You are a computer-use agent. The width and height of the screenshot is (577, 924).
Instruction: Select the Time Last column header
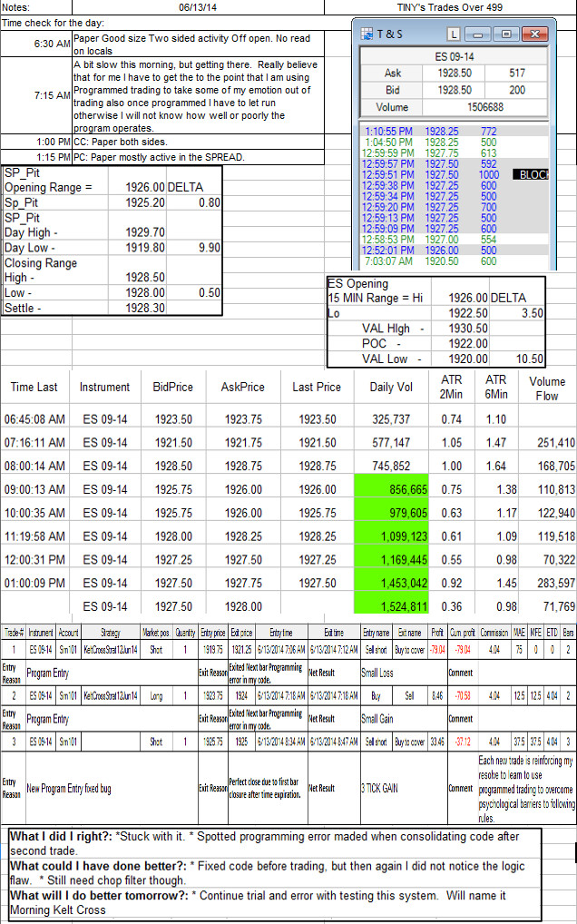(x=34, y=388)
